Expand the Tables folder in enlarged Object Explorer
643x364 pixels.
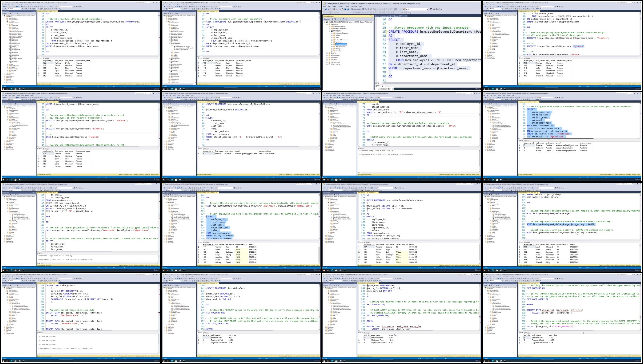tap(331, 35)
